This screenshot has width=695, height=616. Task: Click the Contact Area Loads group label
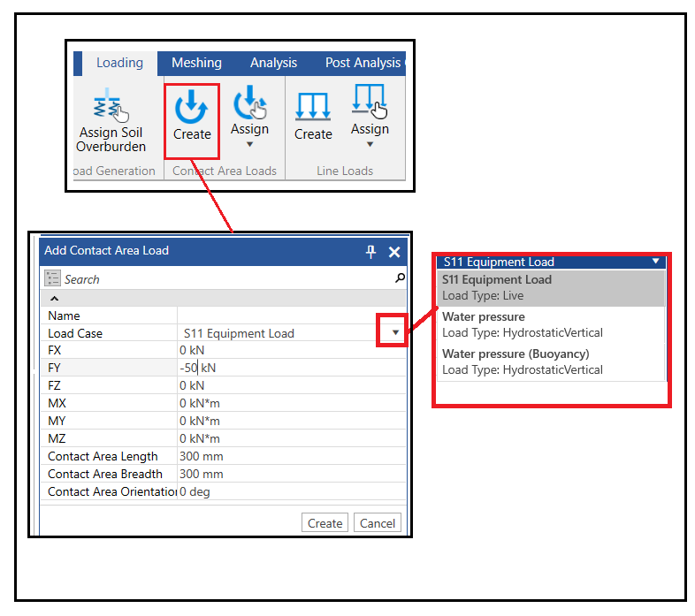(225, 171)
